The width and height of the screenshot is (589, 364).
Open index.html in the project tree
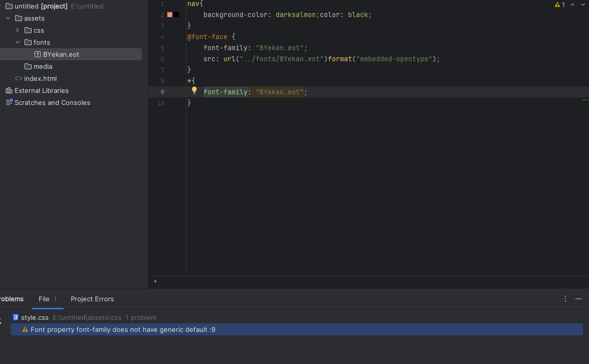pos(40,78)
